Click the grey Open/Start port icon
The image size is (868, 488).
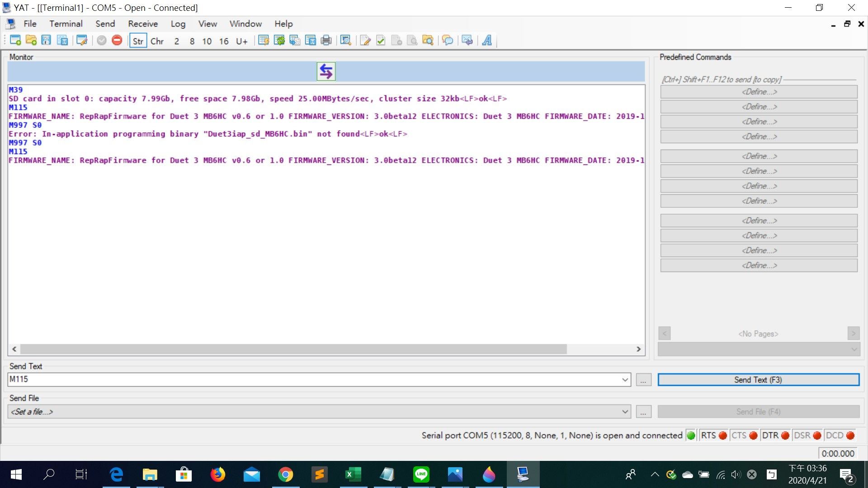(102, 40)
